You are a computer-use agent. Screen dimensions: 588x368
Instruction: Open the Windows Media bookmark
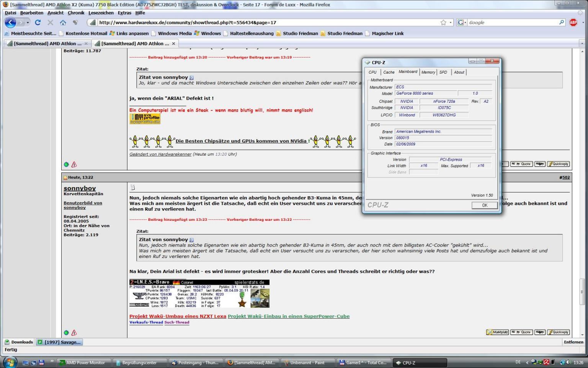171,33
